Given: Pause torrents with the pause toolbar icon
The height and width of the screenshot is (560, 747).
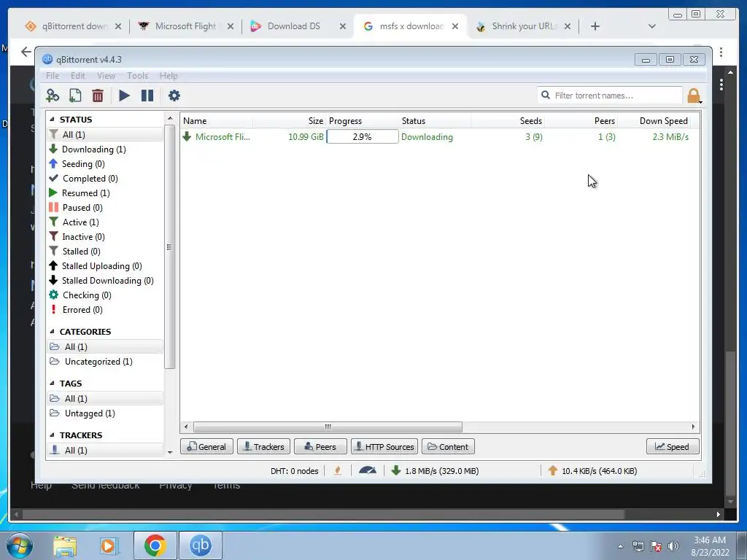Looking at the screenshot, I should coord(147,96).
